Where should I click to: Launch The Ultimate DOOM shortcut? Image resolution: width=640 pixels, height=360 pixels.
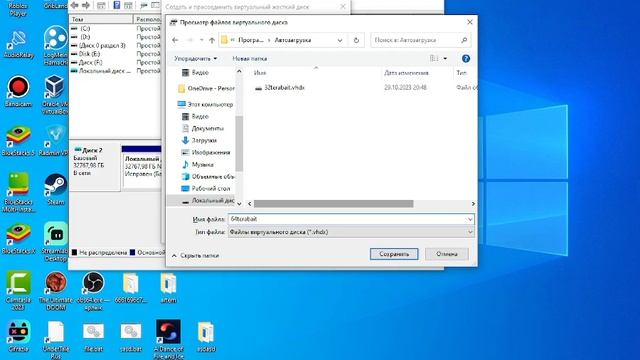(x=56, y=291)
